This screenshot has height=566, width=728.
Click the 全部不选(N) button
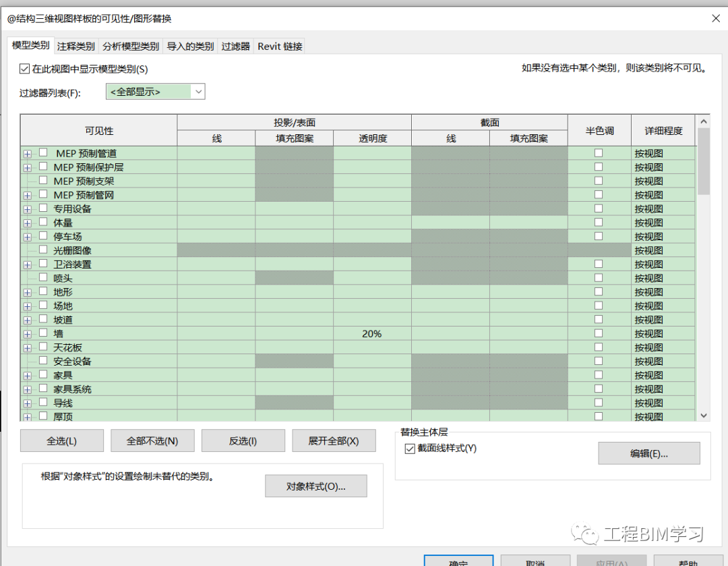[152, 441]
